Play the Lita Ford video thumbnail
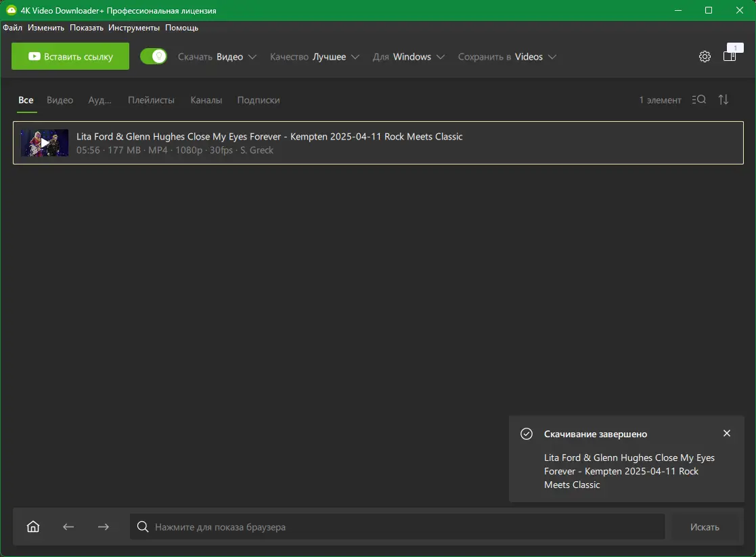 (45, 143)
